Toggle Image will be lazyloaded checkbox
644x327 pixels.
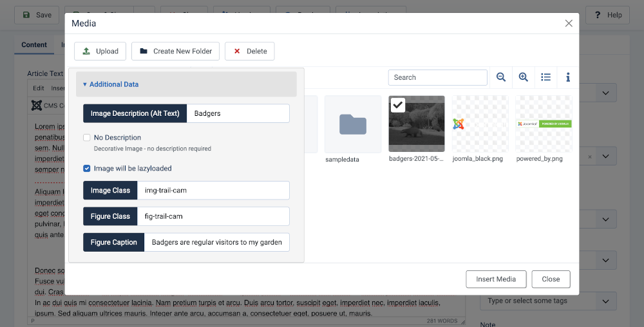pos(87,169)
